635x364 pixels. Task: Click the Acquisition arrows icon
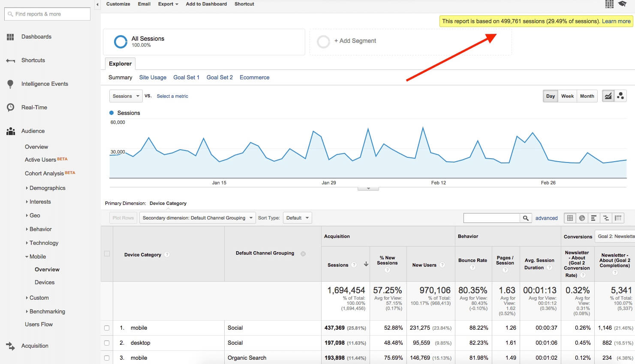[x=10, y=346]
